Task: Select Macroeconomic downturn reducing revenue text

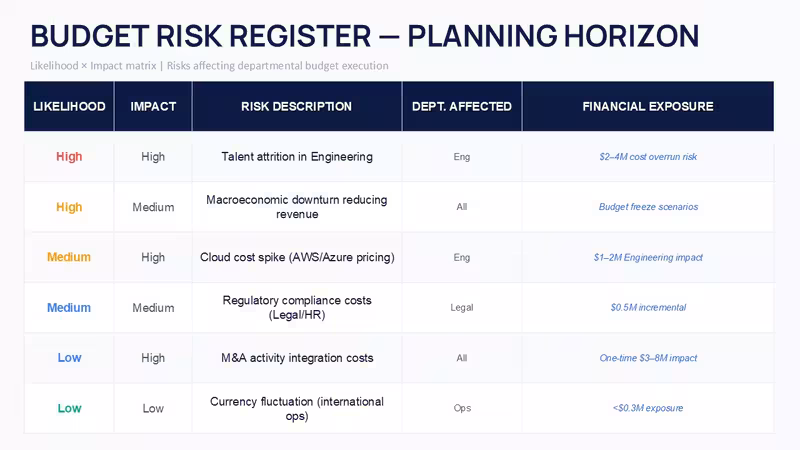Action: 297,207
